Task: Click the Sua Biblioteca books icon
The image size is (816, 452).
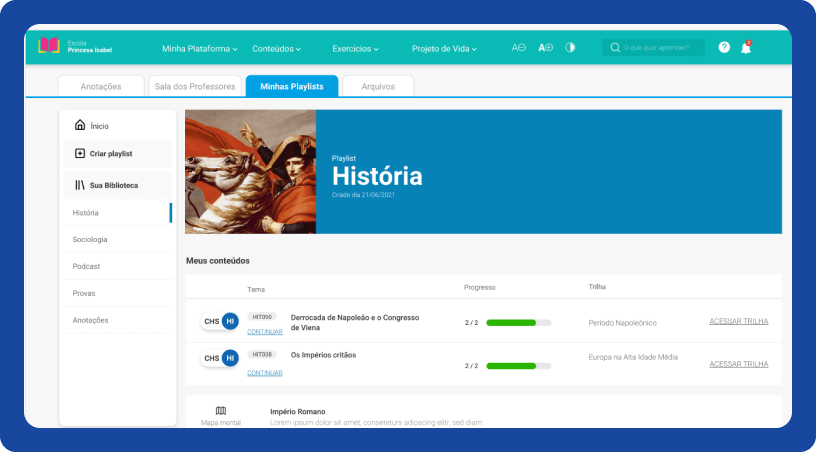Action: [80, 185]
